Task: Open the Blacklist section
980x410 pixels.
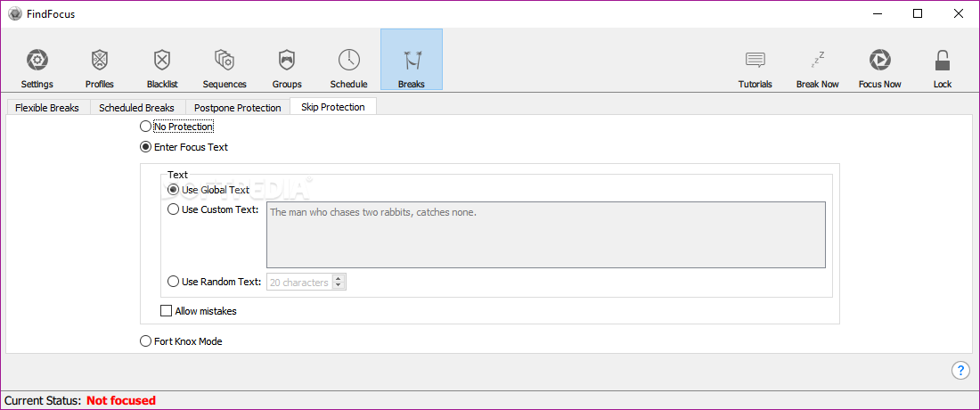Action: tap(162, 68)
